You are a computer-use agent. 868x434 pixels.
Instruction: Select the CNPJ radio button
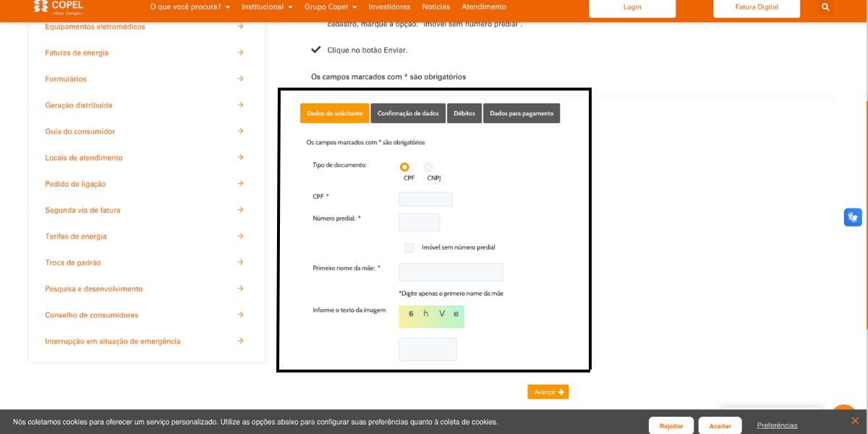428,167
